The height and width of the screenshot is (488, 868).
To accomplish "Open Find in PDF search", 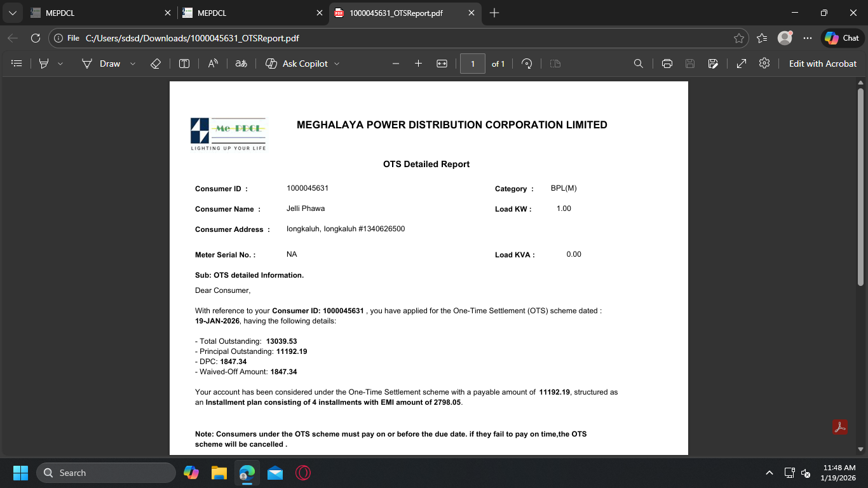I will (x=639, y=64).
